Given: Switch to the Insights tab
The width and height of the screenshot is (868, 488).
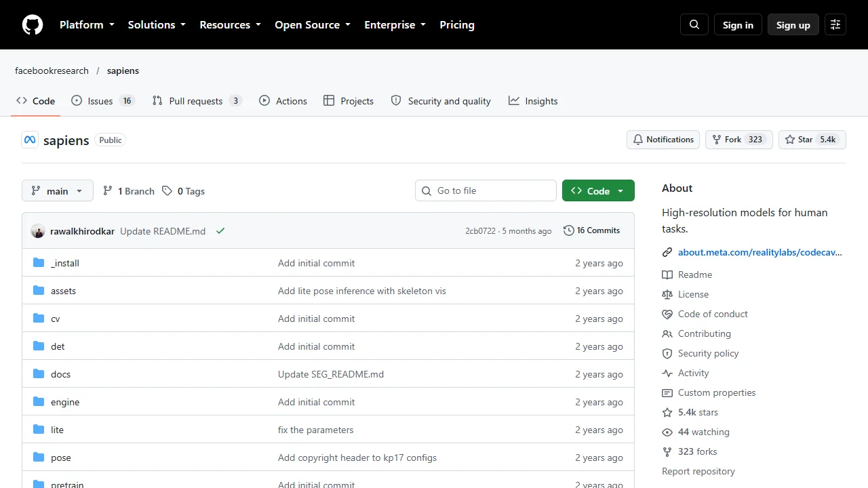Looking at the screenshot, I should tap(533, 101).
